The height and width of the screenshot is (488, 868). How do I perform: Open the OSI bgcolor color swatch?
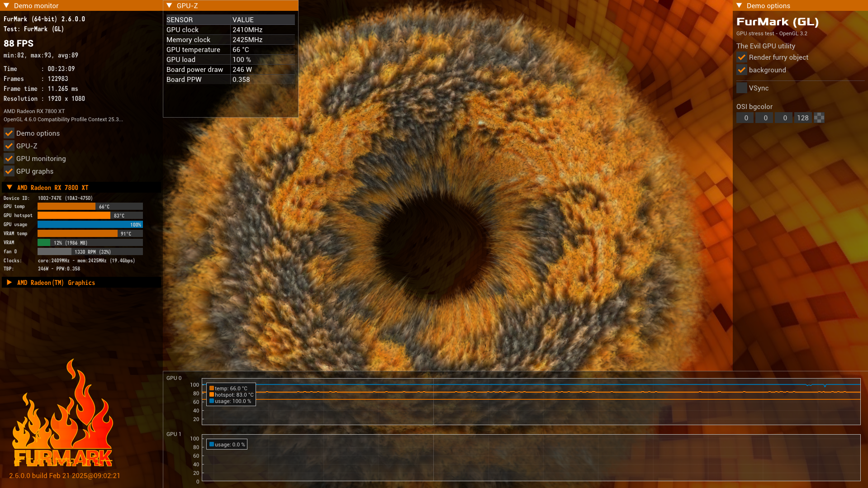coord(819,118)
